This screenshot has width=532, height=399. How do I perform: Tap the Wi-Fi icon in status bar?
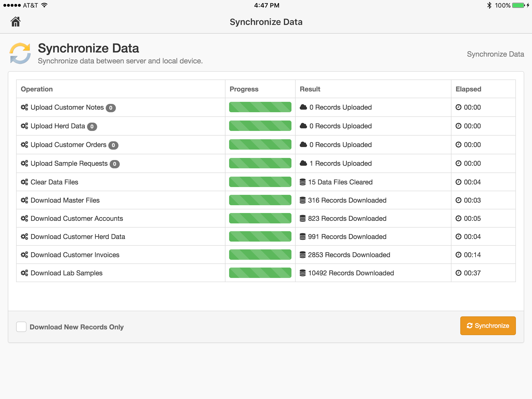tap(44, 5)
